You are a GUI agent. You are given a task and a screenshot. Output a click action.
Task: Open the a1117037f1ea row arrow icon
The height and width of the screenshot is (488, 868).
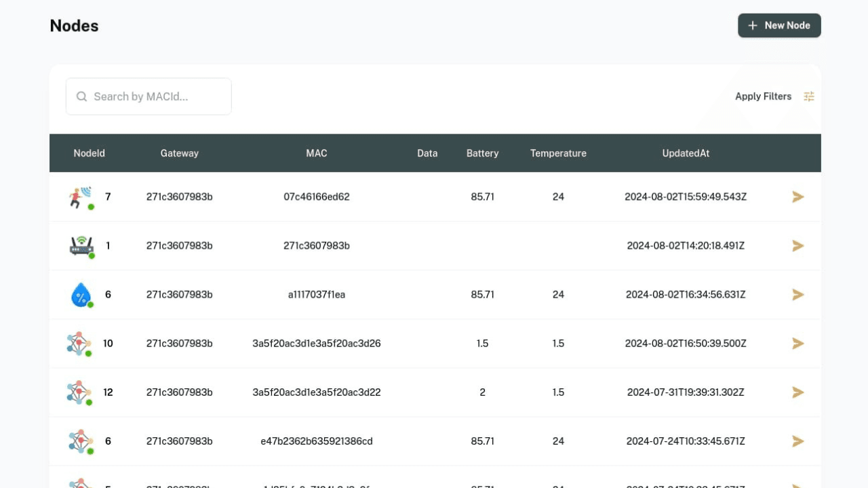[798, 294]
